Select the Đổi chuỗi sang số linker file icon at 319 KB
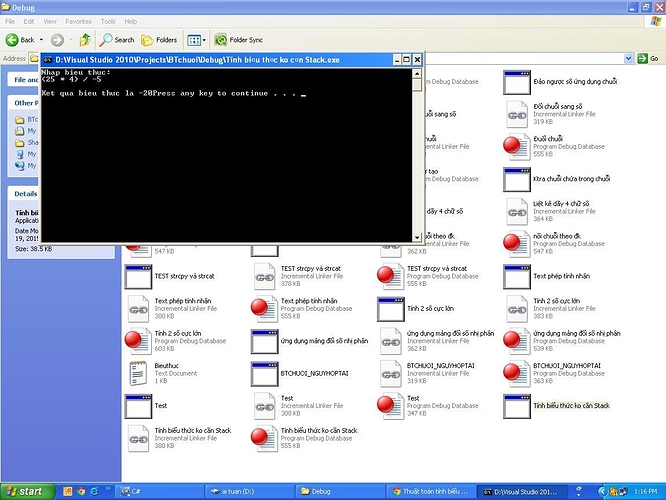 coord(517,115)
